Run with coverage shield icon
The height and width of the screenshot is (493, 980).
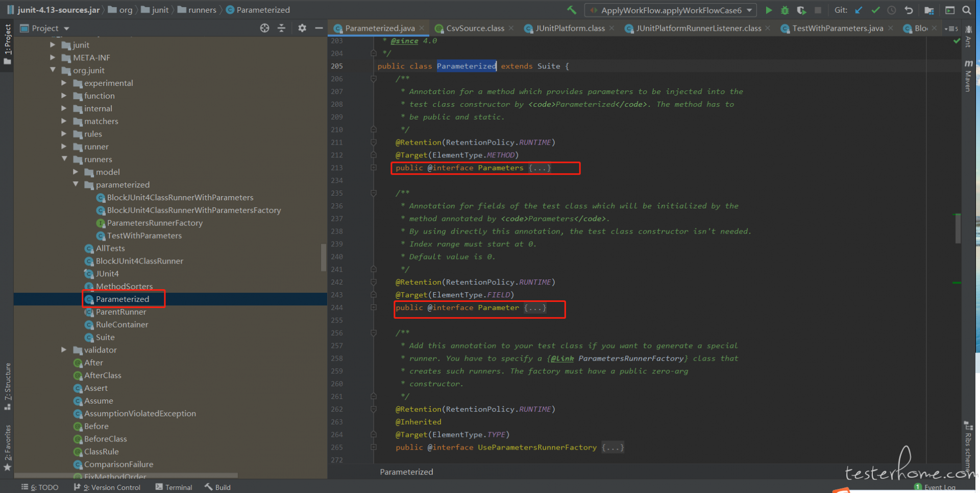(801, 10)
